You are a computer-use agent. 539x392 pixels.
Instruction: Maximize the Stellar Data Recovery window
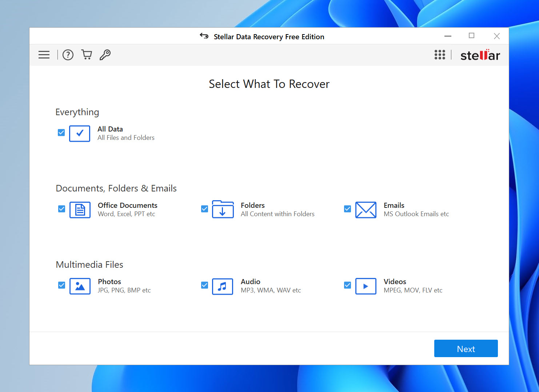[x=472, y=36]
